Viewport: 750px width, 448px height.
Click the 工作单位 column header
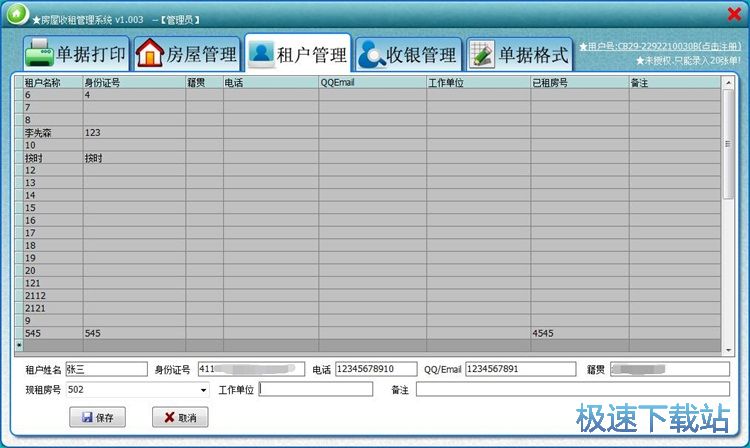coord(478,82)
